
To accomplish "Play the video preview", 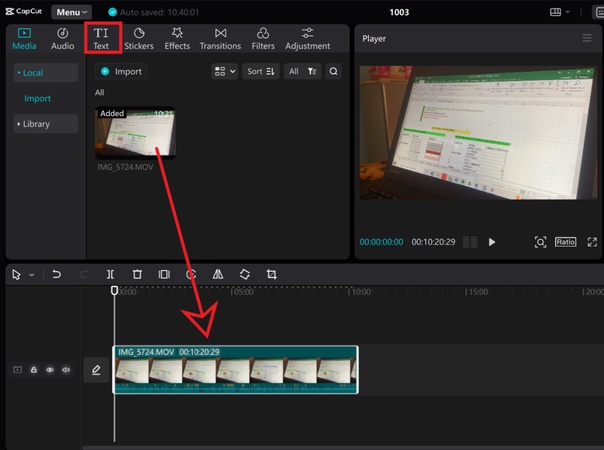I will [492, 242].
